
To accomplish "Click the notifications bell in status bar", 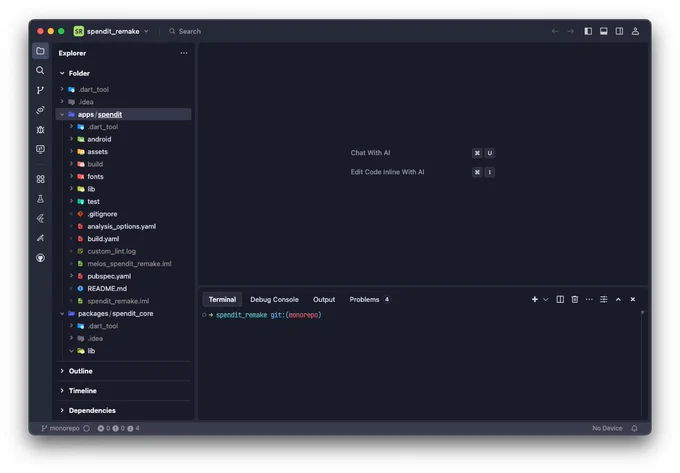I will pyautogui.click(x=634, y=428).
